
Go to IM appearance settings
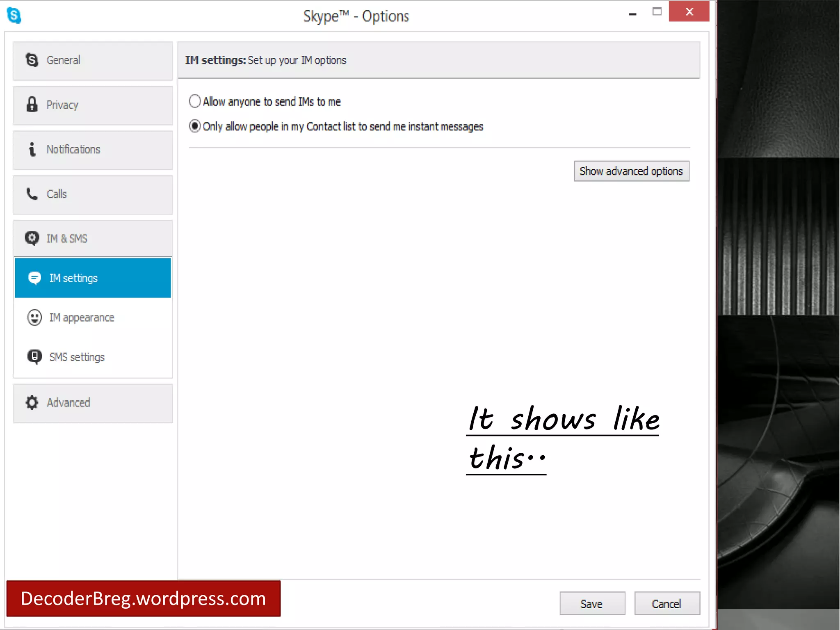coord(93,317)
